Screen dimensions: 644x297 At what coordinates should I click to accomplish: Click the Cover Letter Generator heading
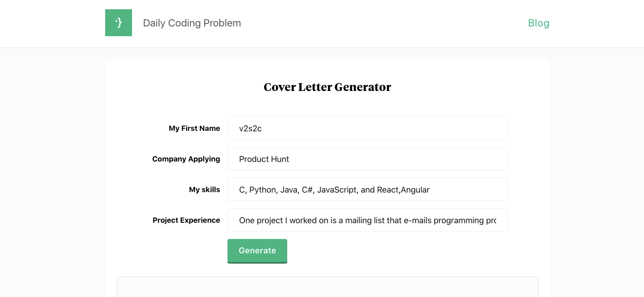tap(327, 87)
